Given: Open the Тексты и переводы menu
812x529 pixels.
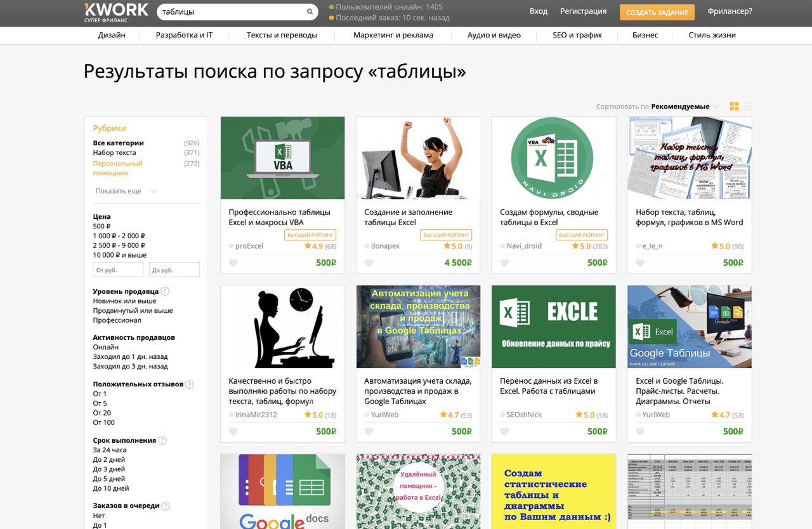Looking at the screenshot, I should pos(282,36).
